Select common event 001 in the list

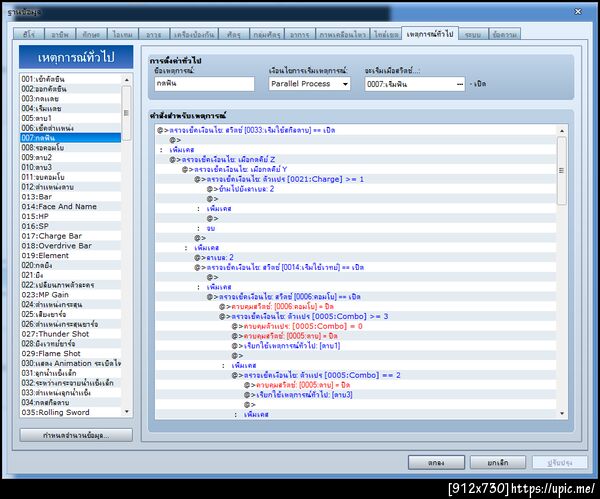pos(70,79)
